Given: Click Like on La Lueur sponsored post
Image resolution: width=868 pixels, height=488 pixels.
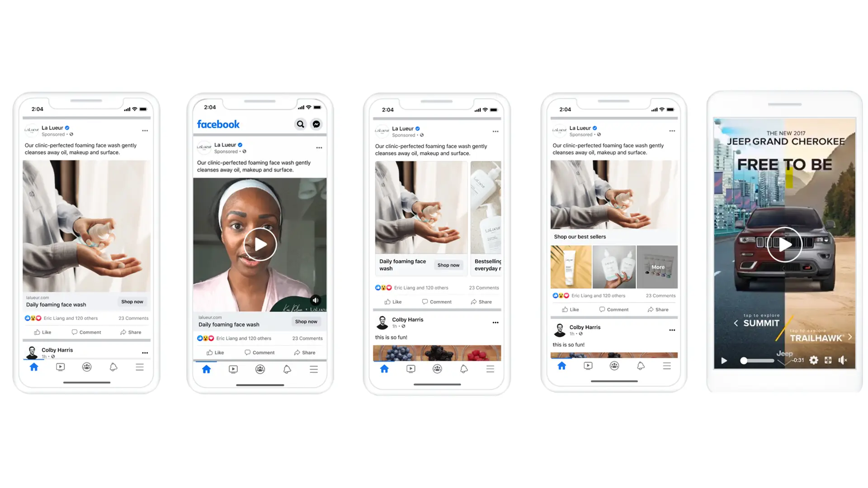Looking at the screenshot, I should pyautogui.click(x=42, y=332).
